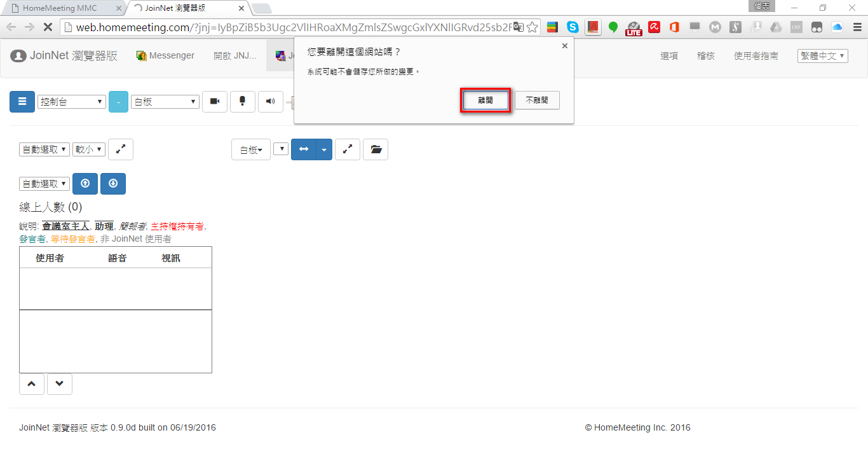The height and width of the screenshot is (463, 868).
Task: Click the blue fit-width double-arrow button
Action: pos(304,149)
